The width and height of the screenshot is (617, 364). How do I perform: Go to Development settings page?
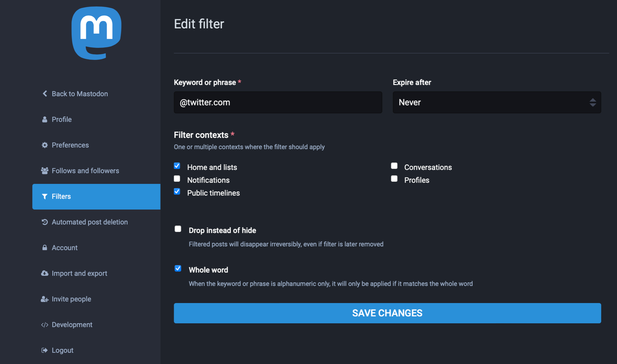[x=72, y=325]
